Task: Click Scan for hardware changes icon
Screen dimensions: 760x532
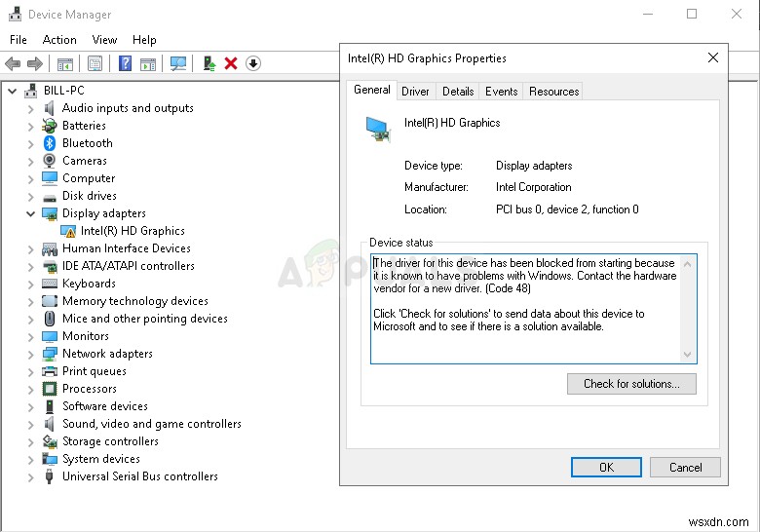Action: (x=178, y=63)
